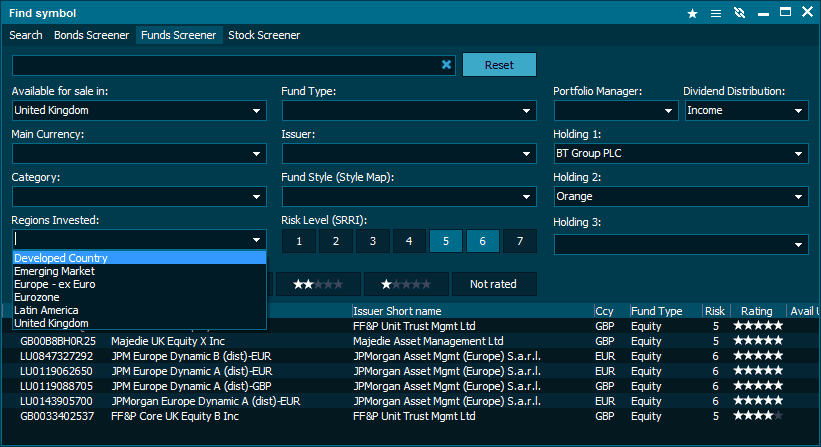Choose Emerging Market from regions list

coord(55,271)
